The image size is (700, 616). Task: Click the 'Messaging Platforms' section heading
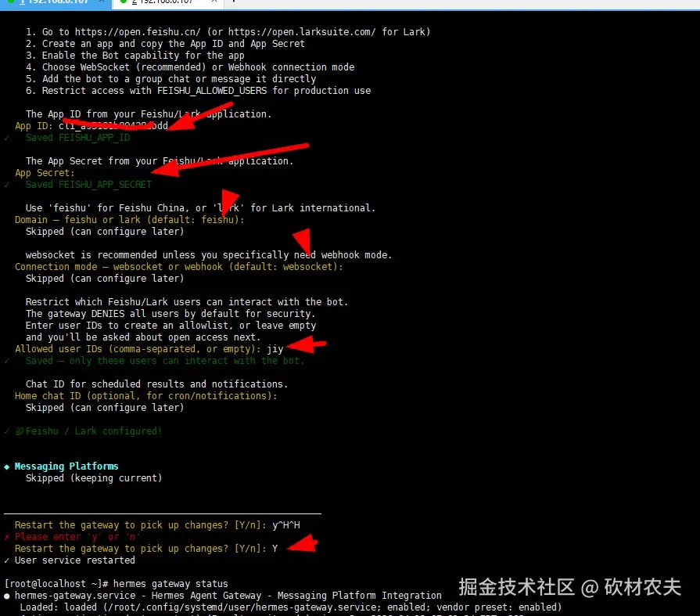(x=66, y=467)
